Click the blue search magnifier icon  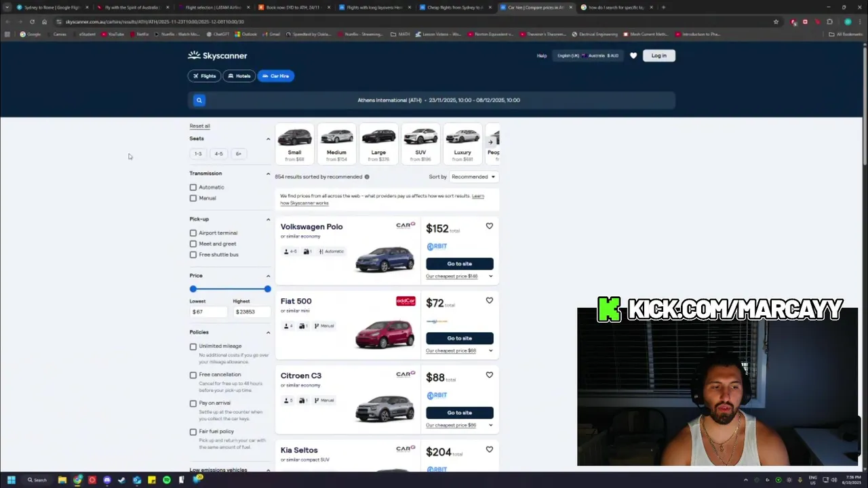click(199, 100)
